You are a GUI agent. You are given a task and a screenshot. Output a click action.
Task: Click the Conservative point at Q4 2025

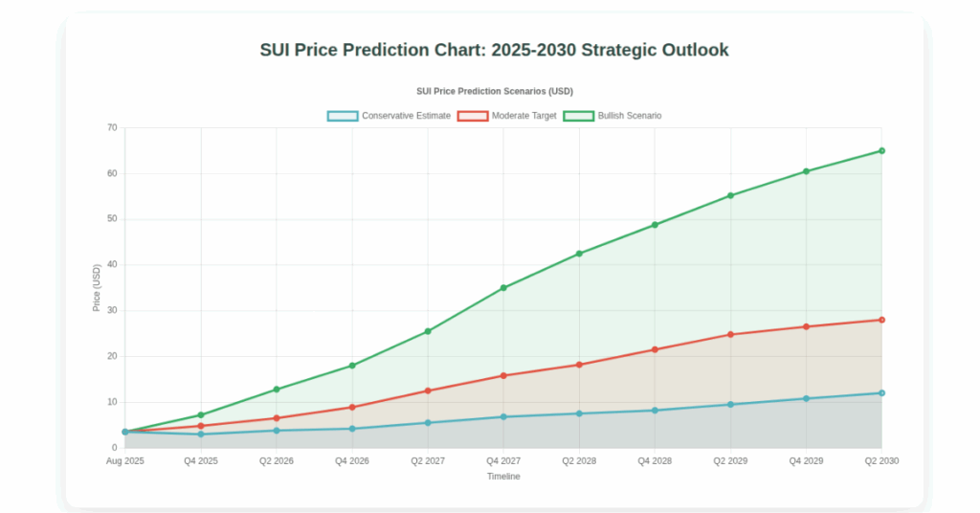point(201,435)
